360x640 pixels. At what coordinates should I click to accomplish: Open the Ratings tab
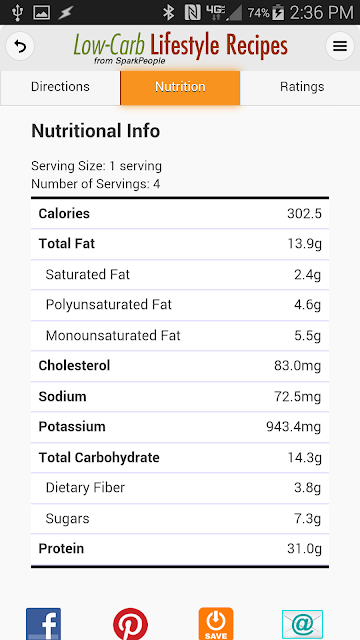[302, 87]
